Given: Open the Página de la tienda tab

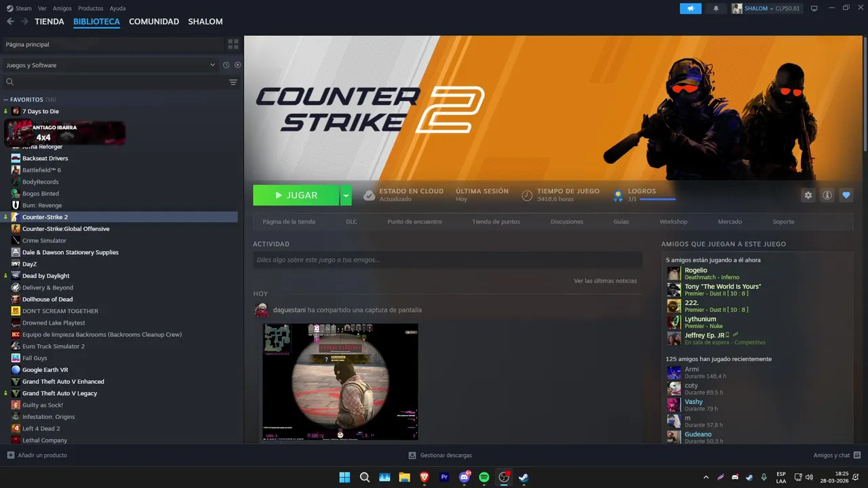Looking at the screenshot, I should click(x=289, y=222).
